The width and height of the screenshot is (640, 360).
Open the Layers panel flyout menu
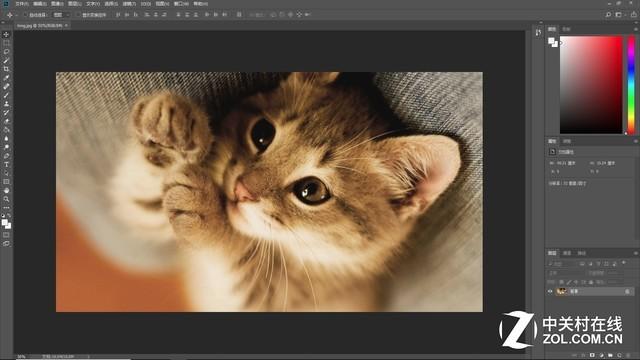[x=636, y=253]
